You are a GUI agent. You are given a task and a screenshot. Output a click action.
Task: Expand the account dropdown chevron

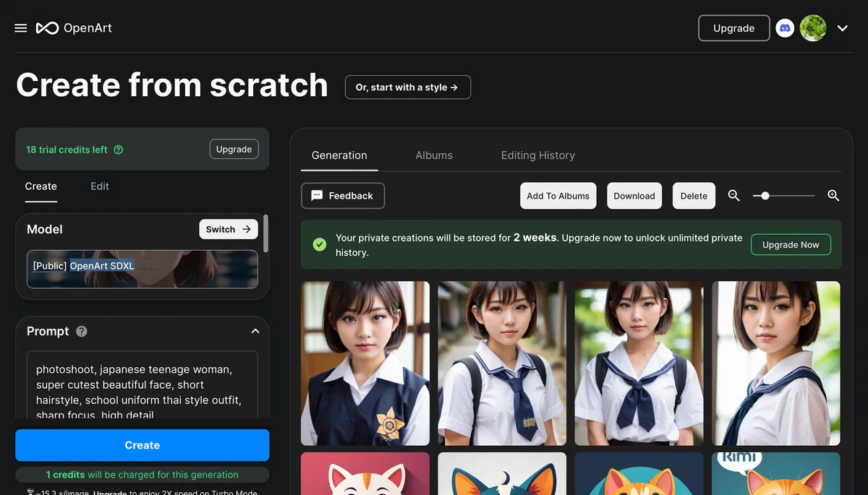[843, 28]
